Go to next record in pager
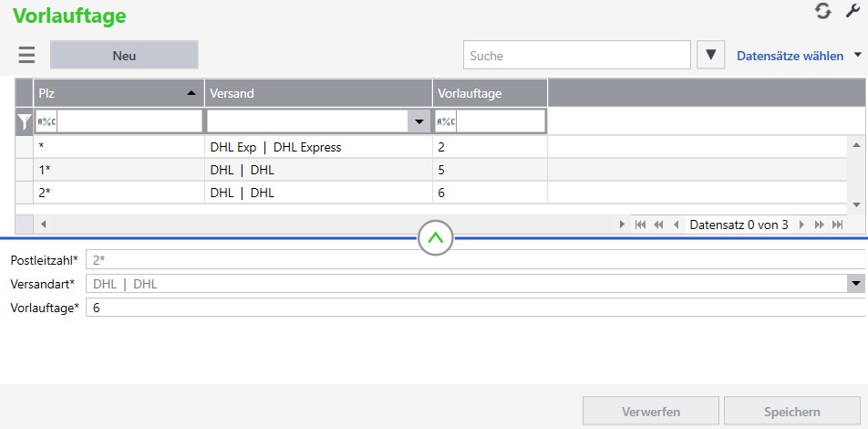The height and width of the screenshot is (429, 868). 801,225
